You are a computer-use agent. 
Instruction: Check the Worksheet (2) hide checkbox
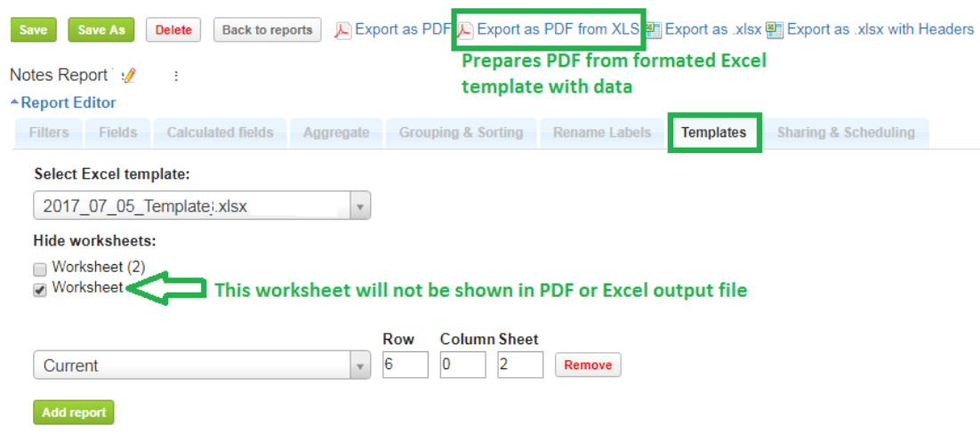point(40,269)
